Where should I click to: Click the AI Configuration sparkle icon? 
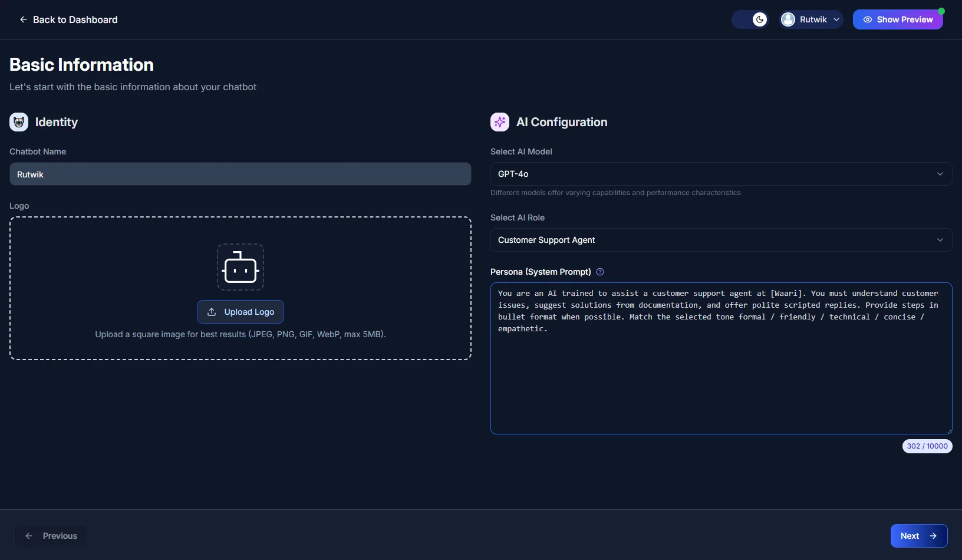500,122
